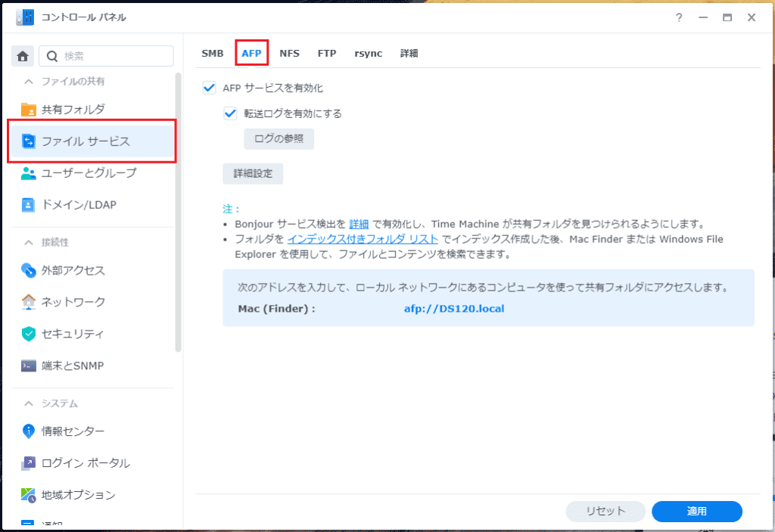Click the ログの参照 button
The height and width of the screenshot is (532, 775).
click(x=279, y=139)
